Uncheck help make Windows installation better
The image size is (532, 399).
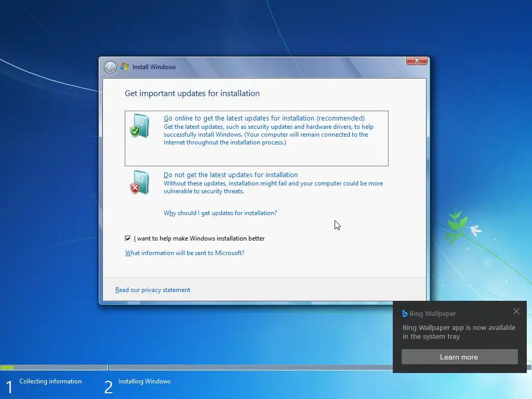pos(128,238)
